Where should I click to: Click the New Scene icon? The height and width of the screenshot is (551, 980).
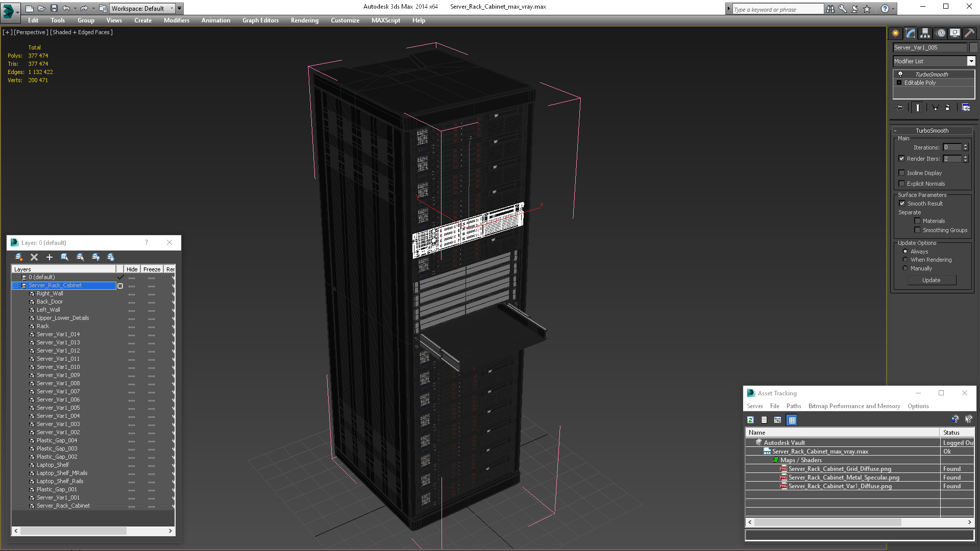pos(29,8)
